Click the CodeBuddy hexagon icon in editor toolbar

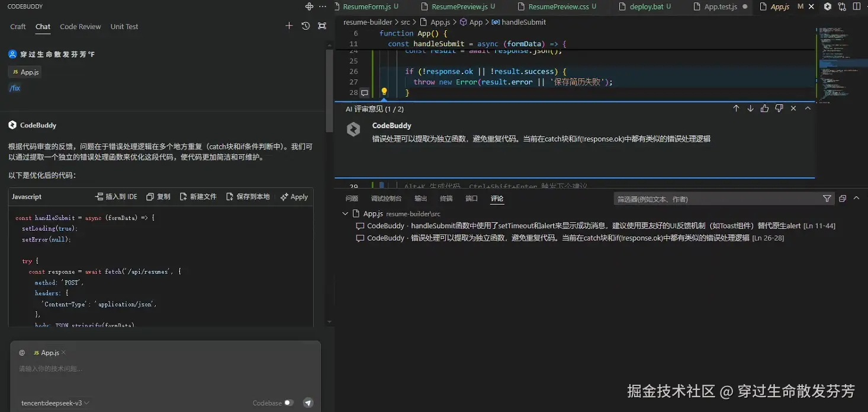point(828,7)
